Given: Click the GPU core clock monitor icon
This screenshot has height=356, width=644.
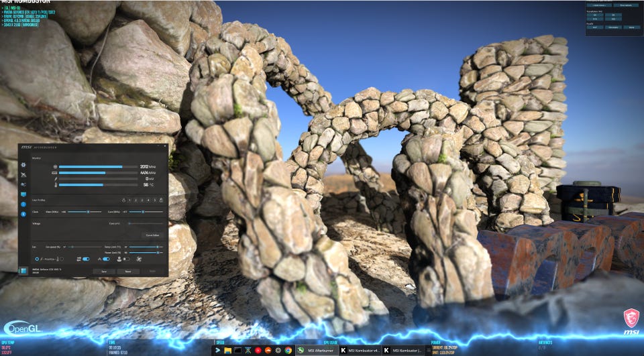Looking at the screenshot, I should 55,167.
